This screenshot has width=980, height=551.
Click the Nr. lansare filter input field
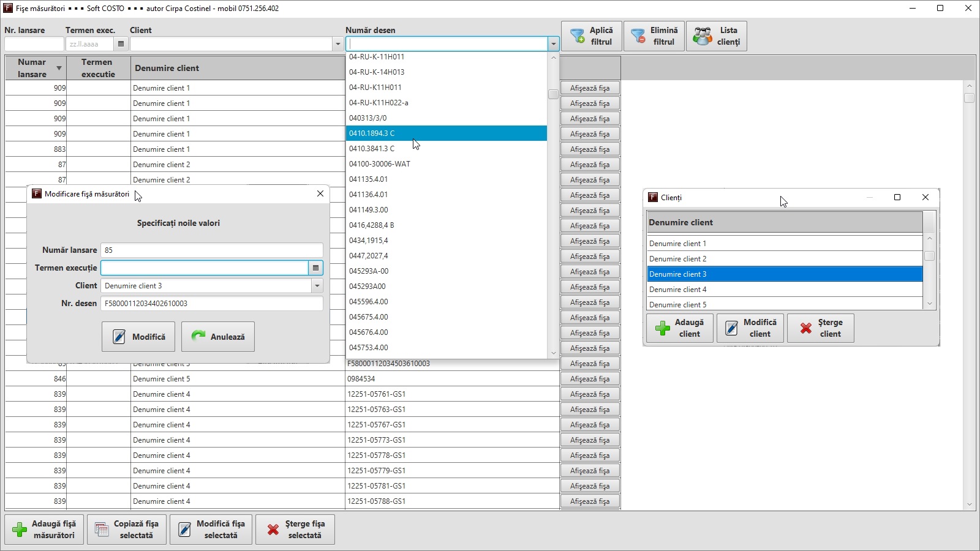pos(34,44)
